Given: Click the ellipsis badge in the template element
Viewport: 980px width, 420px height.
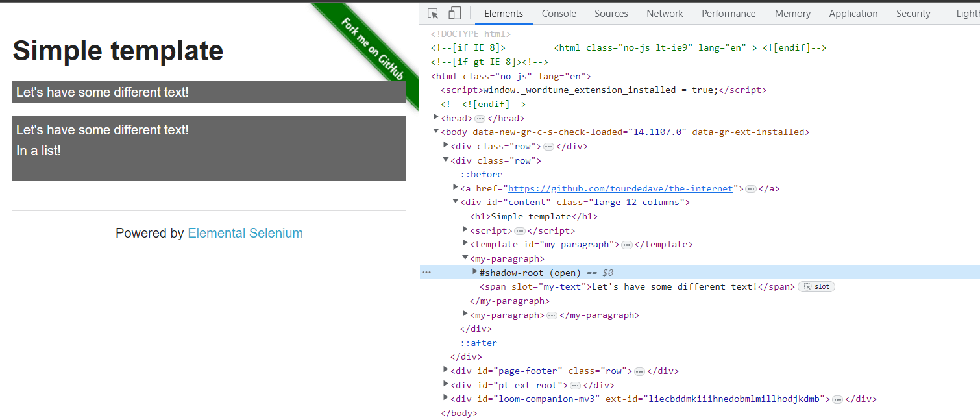Looking at the screenshot, I should (626, 245).
